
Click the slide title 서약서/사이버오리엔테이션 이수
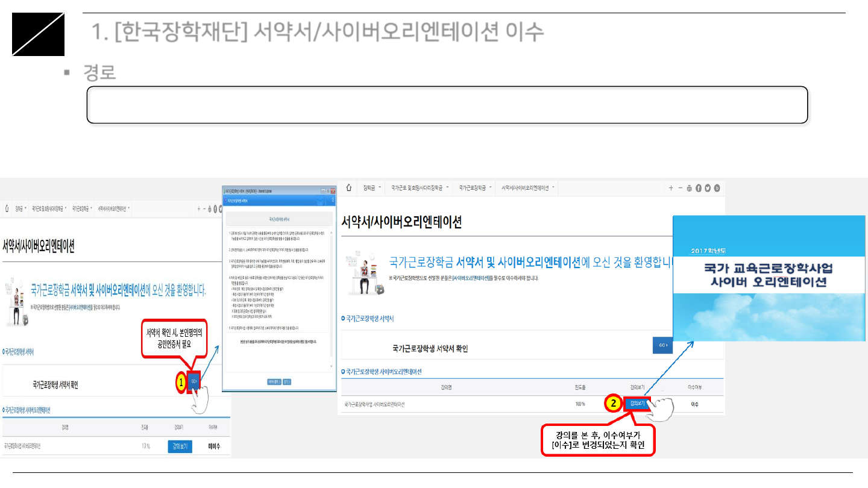[x=318, y=31]
